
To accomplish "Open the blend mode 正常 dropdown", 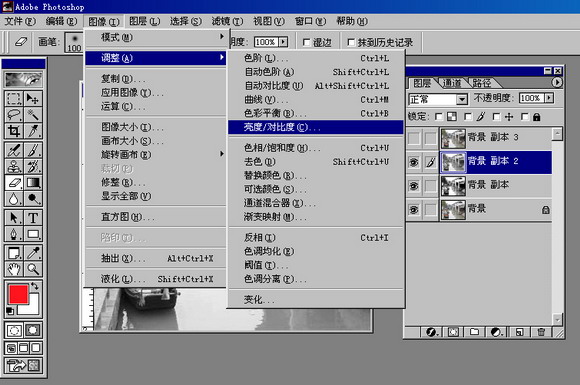I will pyautogui.click(x=461, y=99).
